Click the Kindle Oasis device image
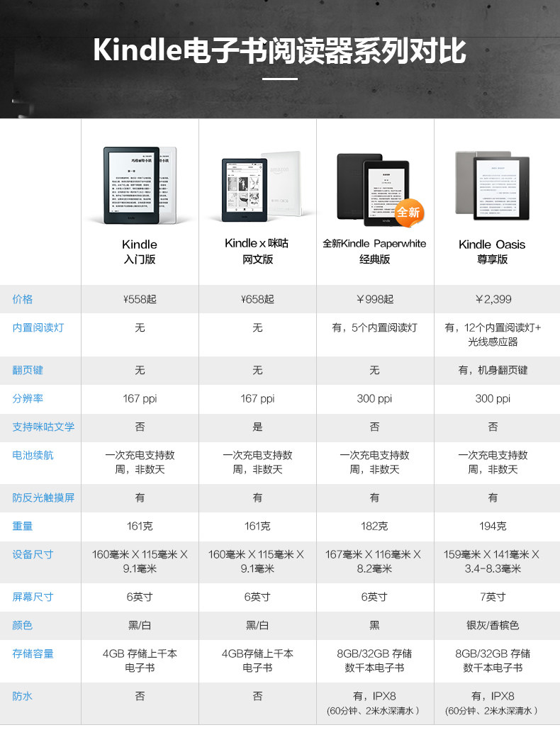Screen dimensions: 560x747 pyautogui.click(x=493, y=185)
